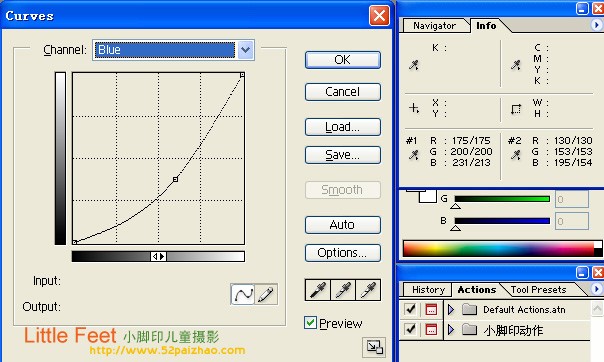Toggle dialog icon for 小脚印动作 set
The image size is (604, 362).
(x=431, y=329)
